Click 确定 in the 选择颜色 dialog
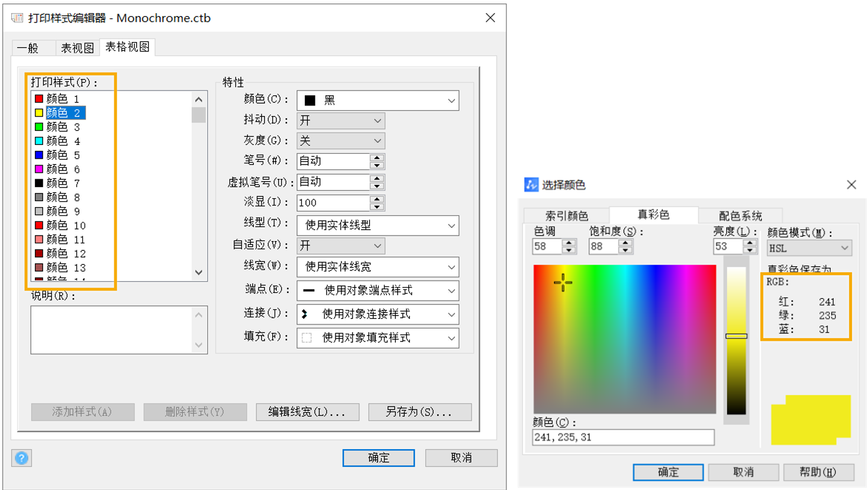Image resolution: width=868 pixels, height=490 pixels. pos(668,472)
